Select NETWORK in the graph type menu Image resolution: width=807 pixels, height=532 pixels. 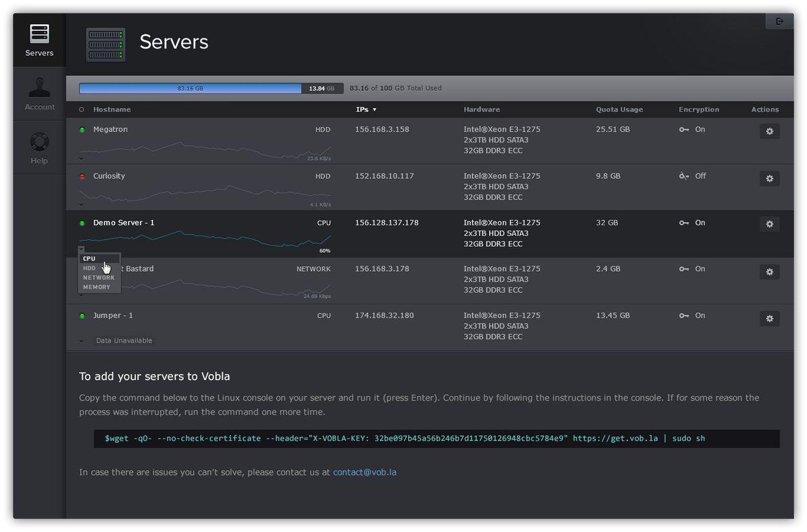[x=100, y=278]
